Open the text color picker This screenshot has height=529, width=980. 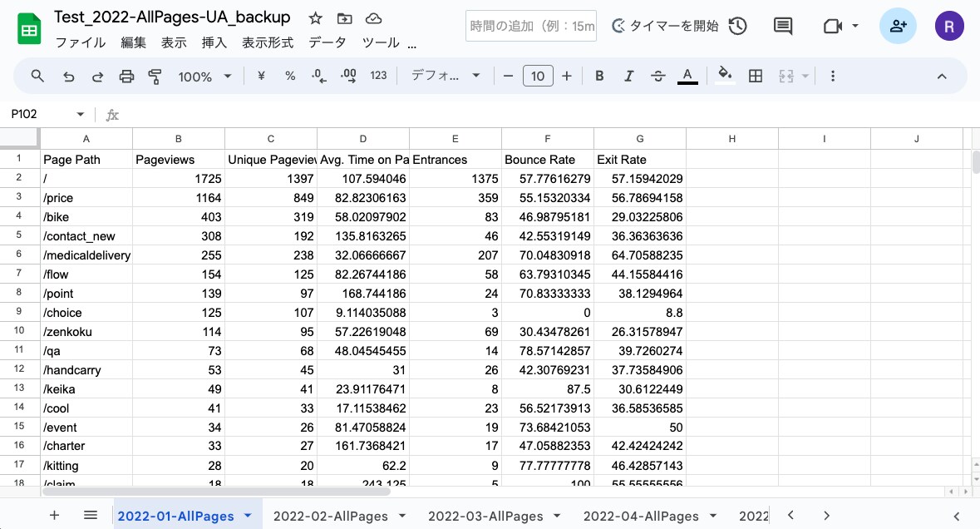tap(687, 77)
